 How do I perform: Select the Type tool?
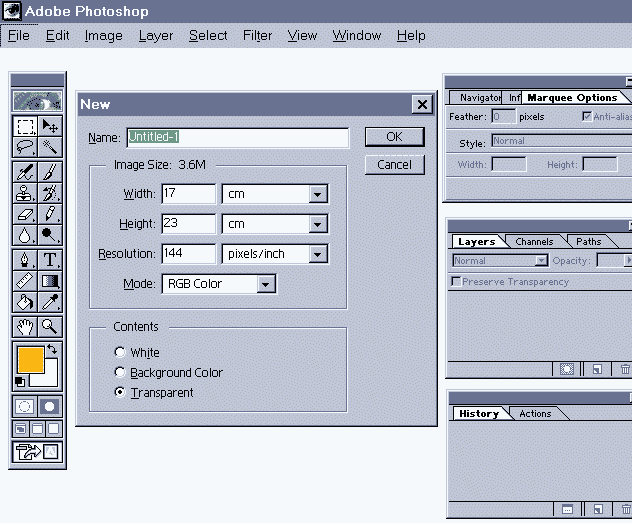(50, 260)
